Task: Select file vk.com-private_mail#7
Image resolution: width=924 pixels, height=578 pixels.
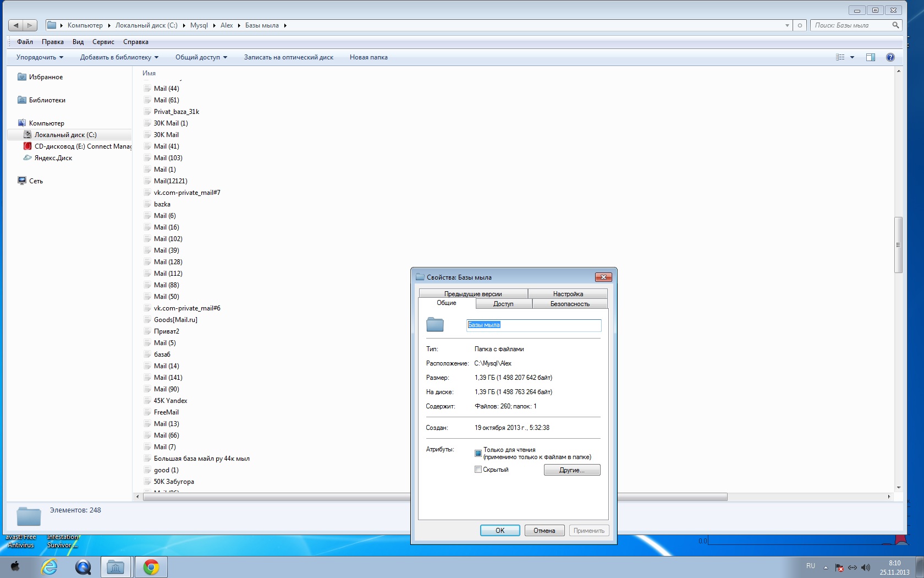Action: point(187,193)
